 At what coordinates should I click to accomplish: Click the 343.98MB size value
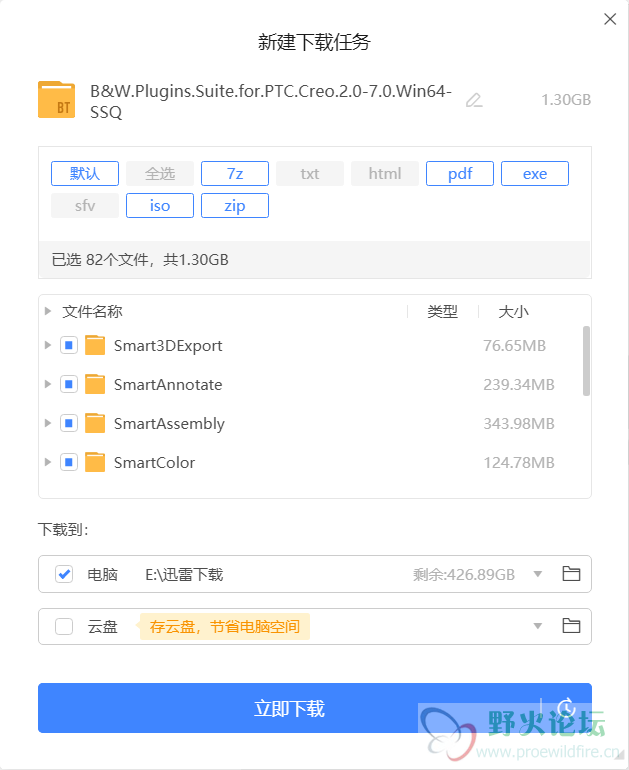(519, 423)
